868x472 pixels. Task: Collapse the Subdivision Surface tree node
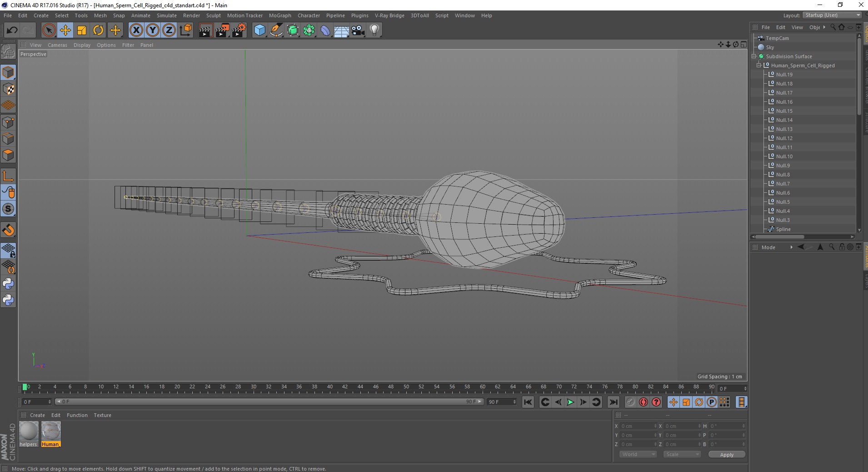tap(754, 56)
